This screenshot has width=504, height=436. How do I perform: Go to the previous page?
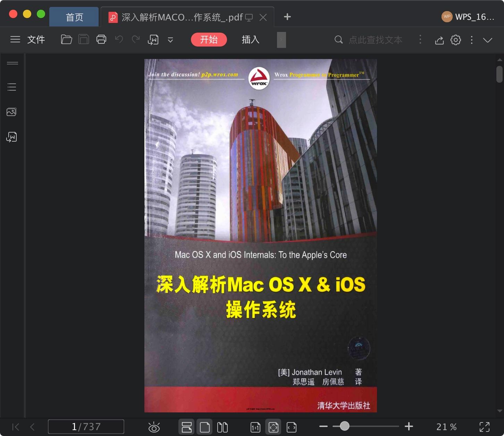[x=32, y=427]
